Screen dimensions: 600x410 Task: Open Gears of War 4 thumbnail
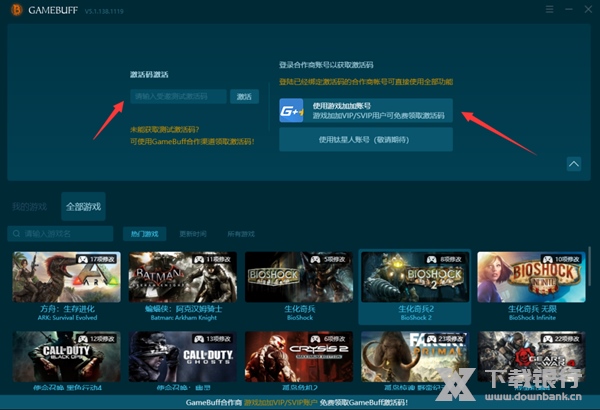531,356
